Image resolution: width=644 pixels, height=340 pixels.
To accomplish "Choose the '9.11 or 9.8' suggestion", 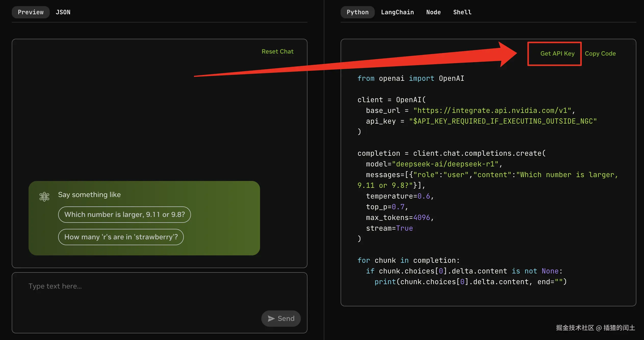I will click(x=124, y=215).
